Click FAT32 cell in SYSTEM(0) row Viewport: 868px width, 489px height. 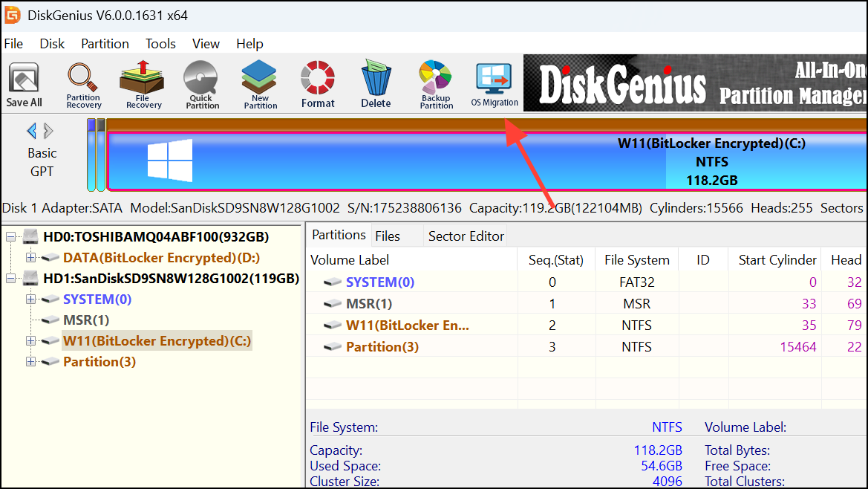(x=637, y=282)
